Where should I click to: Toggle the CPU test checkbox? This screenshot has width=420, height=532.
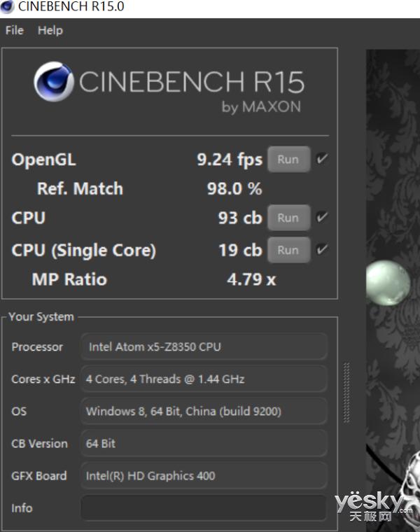(321, 217)
